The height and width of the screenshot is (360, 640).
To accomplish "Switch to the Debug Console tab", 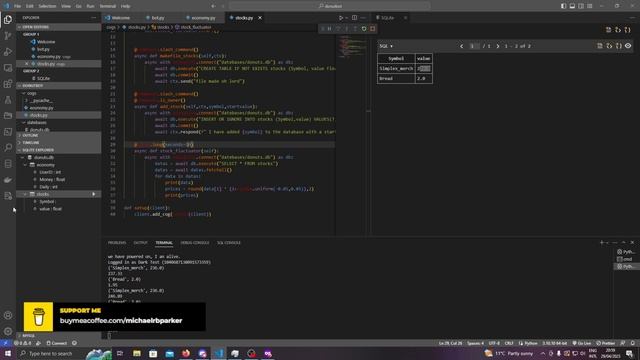I will [195, 243].
